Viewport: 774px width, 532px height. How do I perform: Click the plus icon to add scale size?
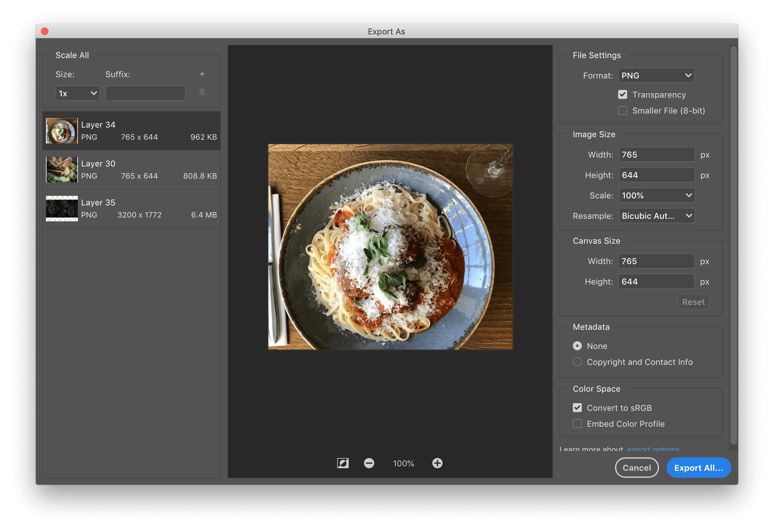point(202,74)
